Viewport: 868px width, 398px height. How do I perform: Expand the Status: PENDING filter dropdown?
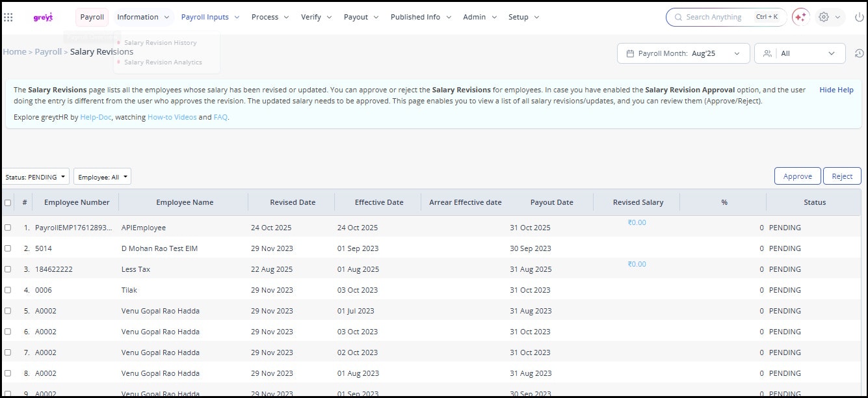coord(36,177)
